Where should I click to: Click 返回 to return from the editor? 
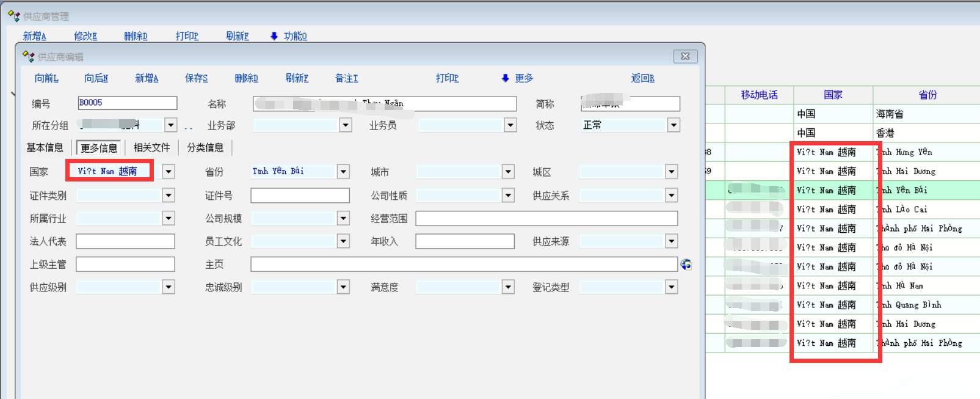pos(642,78)
